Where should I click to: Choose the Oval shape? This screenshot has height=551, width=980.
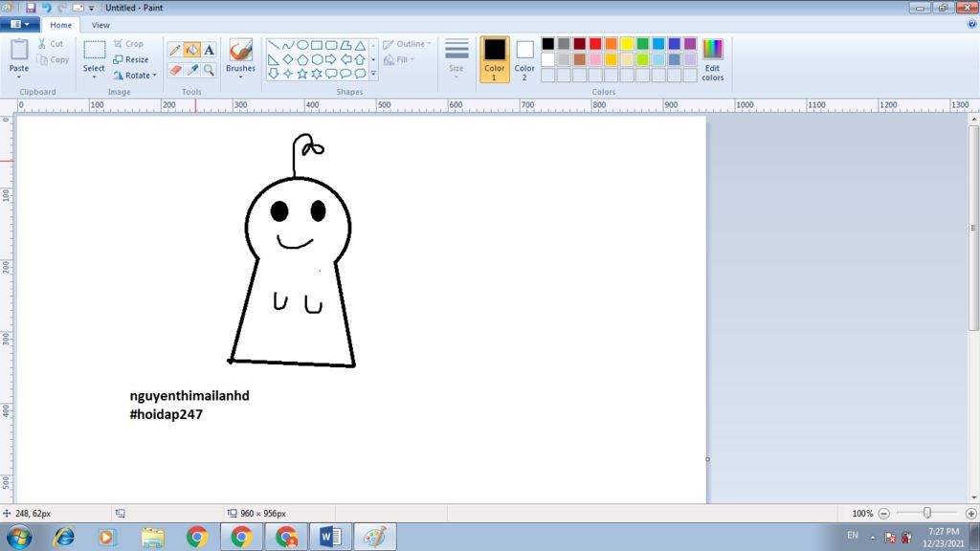click(x=301, y=45)
